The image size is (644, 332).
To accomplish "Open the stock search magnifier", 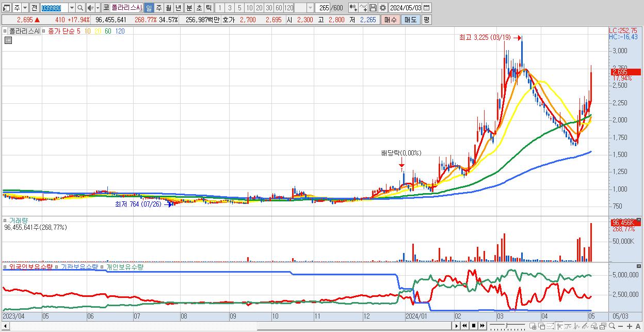I will [x=80, y=8].
